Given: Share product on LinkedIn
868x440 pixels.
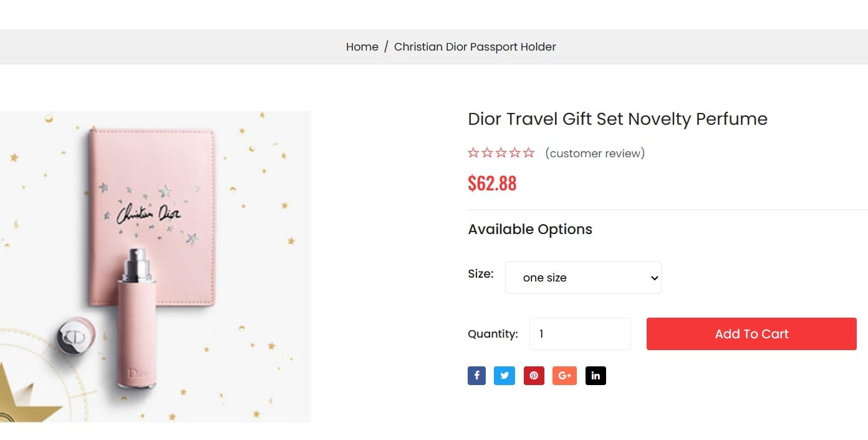Looking at the screenshot, I should 596,376.
